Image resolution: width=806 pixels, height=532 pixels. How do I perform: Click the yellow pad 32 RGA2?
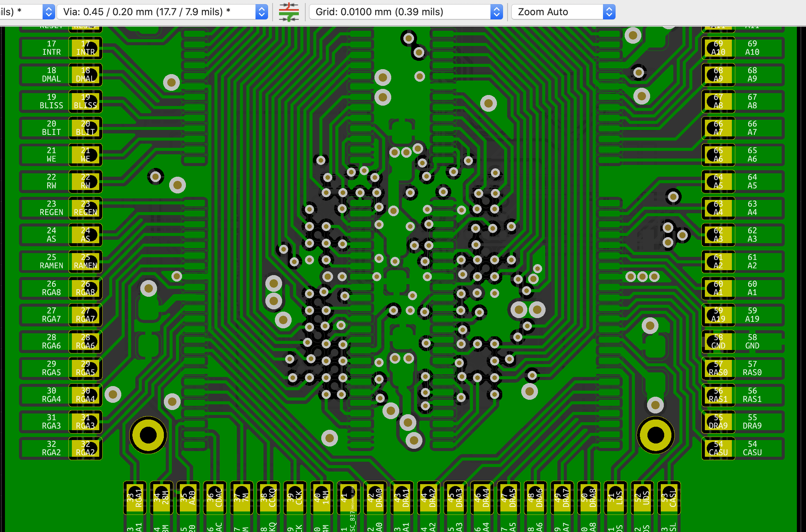[86, 448]
